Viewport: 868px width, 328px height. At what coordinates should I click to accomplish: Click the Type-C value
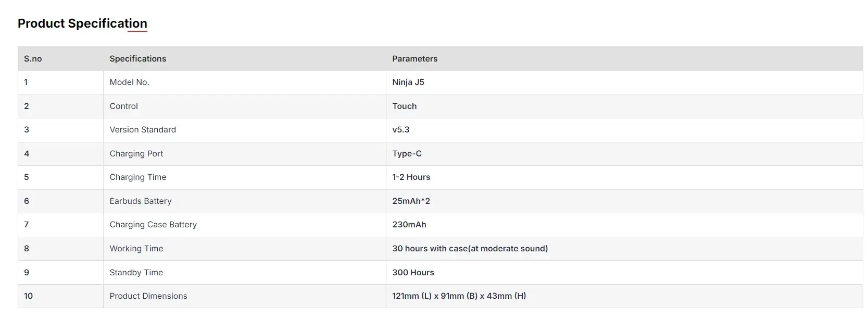407,154
